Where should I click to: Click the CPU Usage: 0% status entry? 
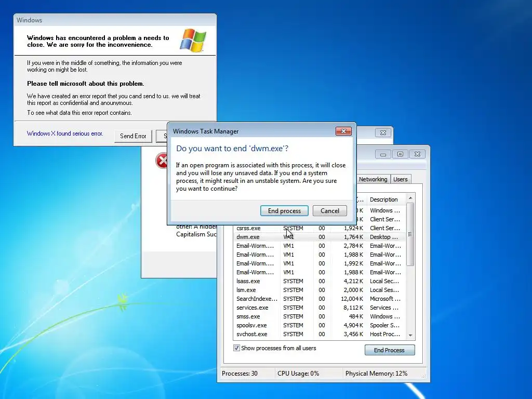pos(298,373)
